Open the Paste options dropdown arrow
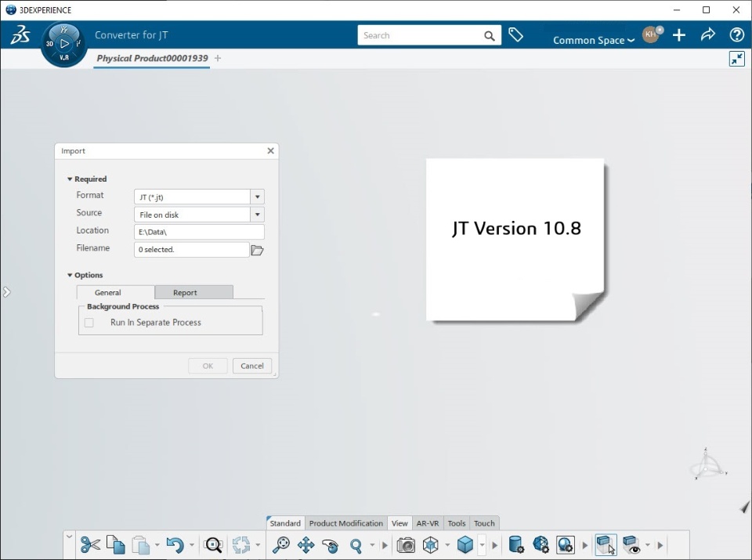Screen dimensions: 752x560 click(x=157, y=545)
